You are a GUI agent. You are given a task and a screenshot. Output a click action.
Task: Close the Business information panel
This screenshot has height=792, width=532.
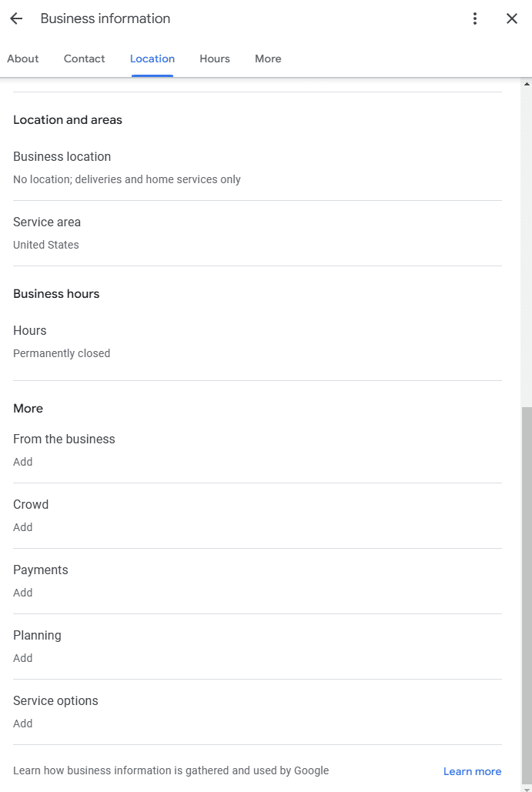pos(512,18)
